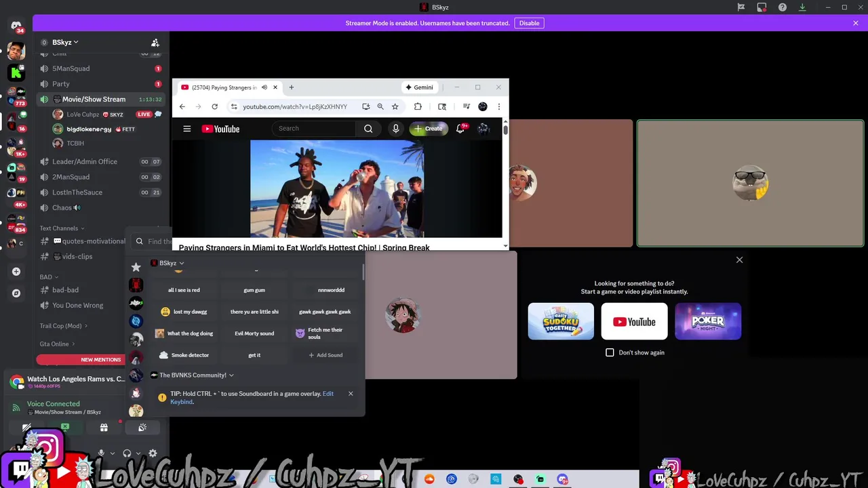Toggle headphone deafen in user panel
The height and width of the screenshot is (488, 868).
127,453
